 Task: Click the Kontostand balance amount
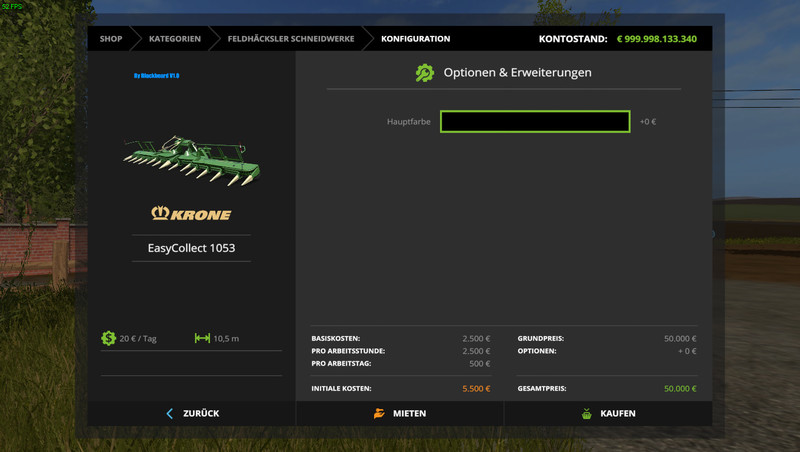[656, 39]
